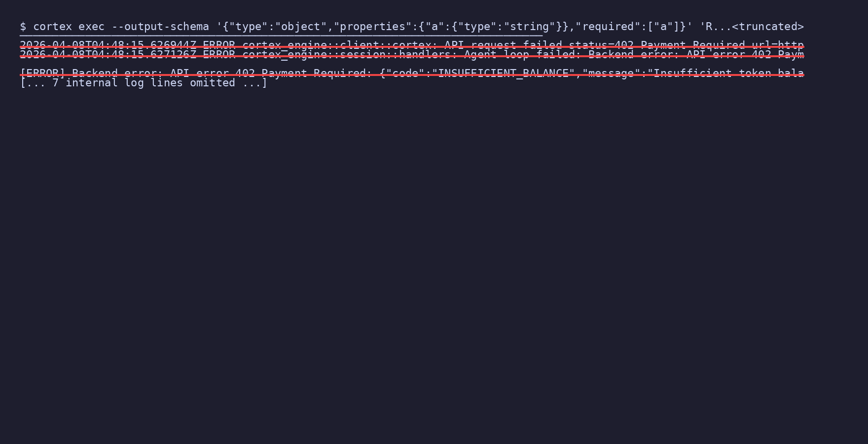
Task: Expand the <truncated> marker at the command end
Action: click(768, 27)
